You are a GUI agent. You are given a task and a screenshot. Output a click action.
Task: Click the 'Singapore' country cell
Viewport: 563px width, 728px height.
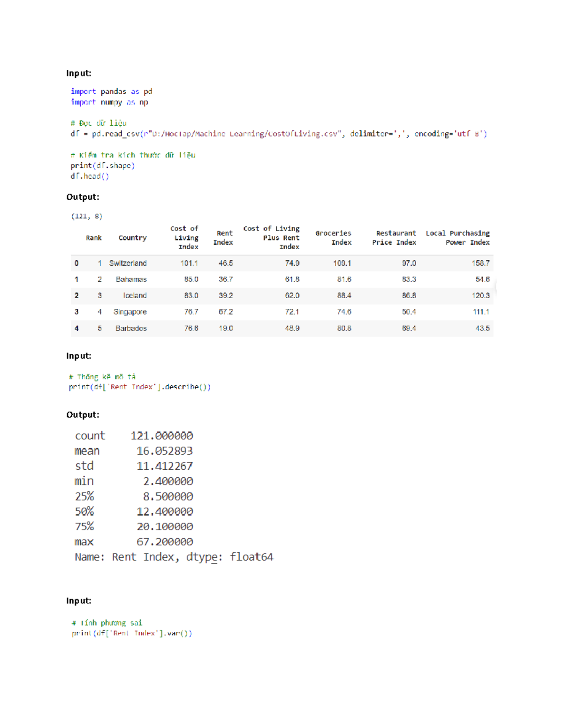coord(130,312)
